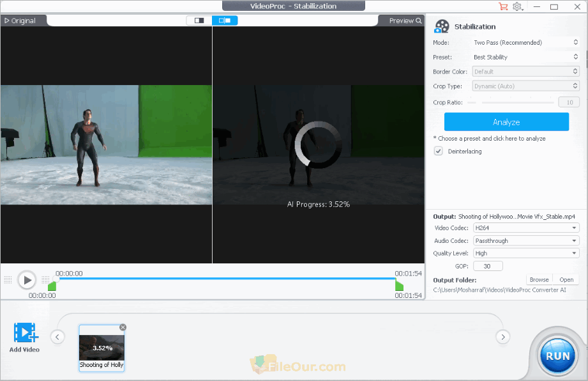The height and width of the screenshot is (381, 588).
Task: Toggle the Deinterlacing checkbox
Action: click(438, 151)
